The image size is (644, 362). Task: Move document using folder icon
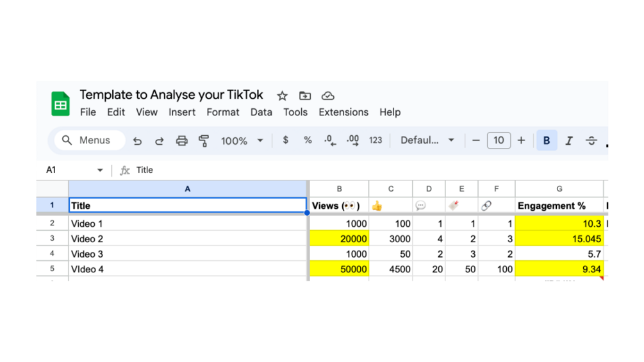(x=305, y=95)
